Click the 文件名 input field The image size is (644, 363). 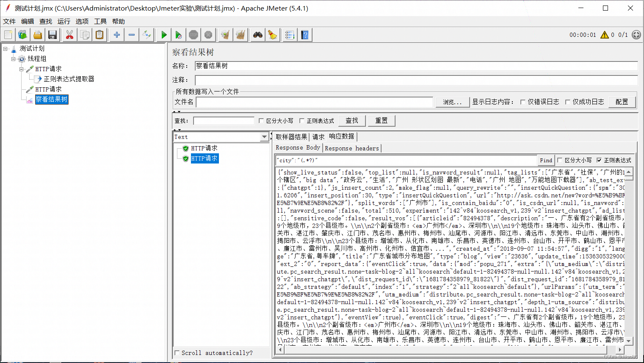(x=315, y=102)
